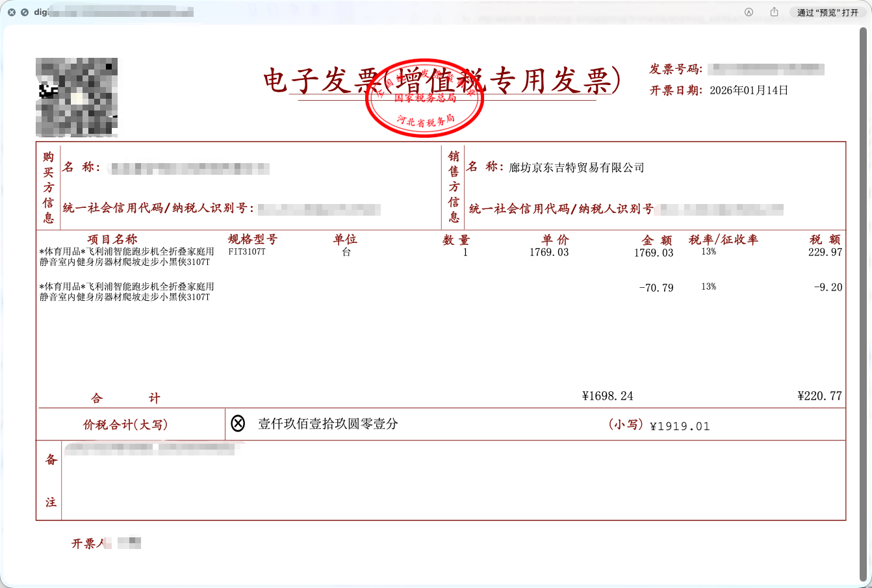Click the prohibited-sign icon in the title bar
The image size is (872, 588).
pos(26,12)
